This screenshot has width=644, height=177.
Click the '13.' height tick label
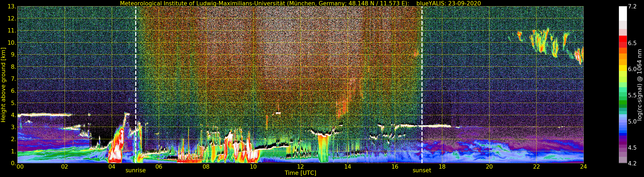click(12, 6)
